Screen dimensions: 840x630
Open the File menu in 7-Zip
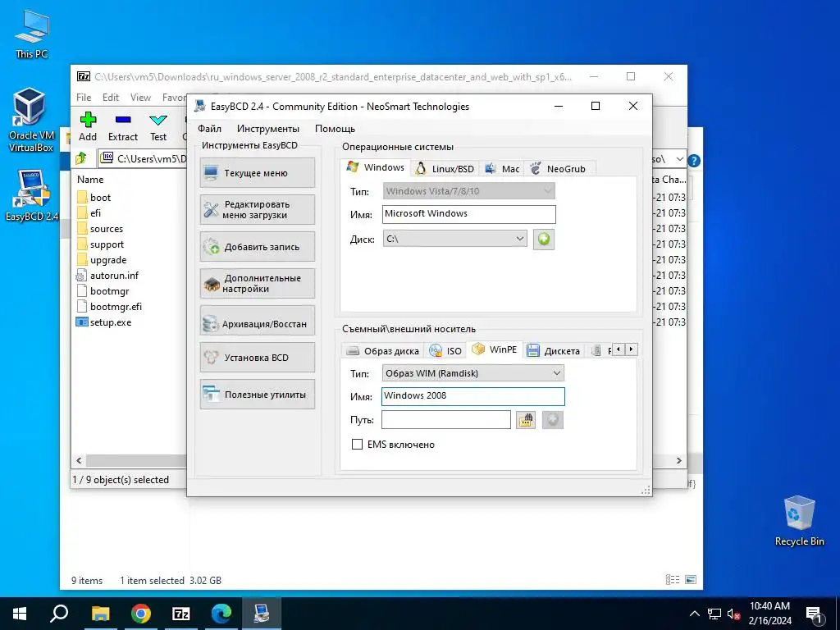coord(84,98)
